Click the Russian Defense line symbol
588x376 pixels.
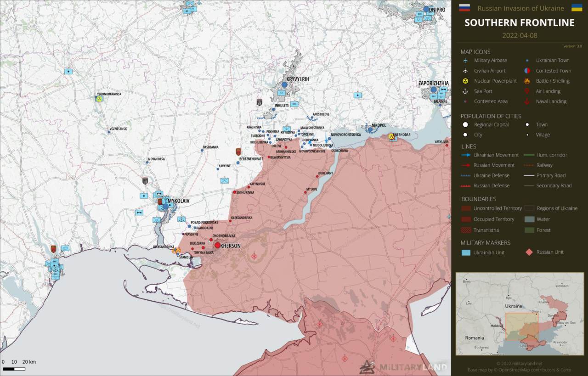466,186
